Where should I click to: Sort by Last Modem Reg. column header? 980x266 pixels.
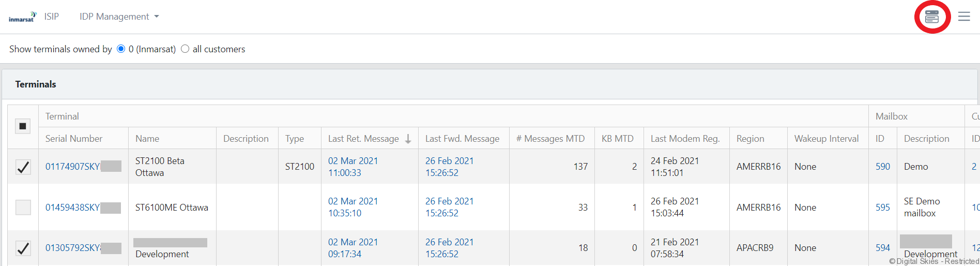tap(684, 139)
